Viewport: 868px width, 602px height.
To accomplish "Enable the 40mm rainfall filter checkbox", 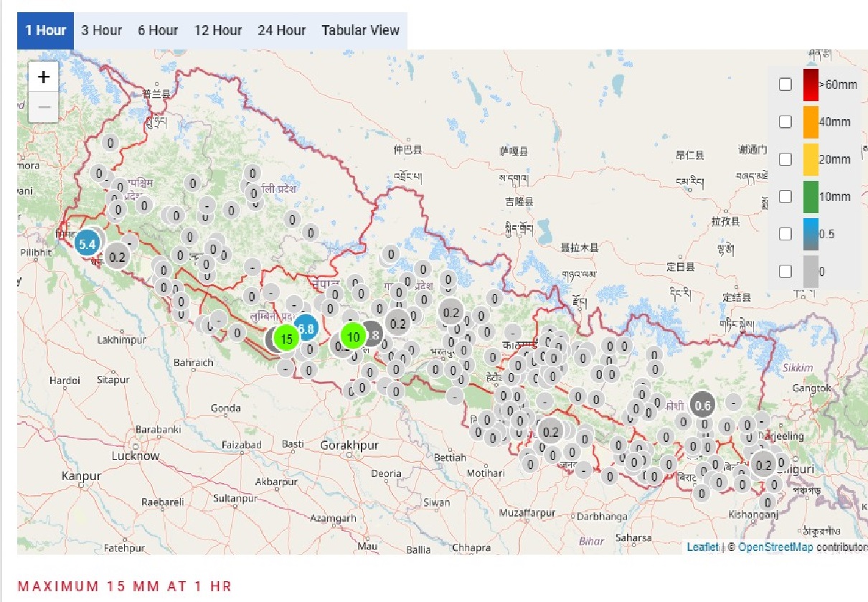I will 786,122.
